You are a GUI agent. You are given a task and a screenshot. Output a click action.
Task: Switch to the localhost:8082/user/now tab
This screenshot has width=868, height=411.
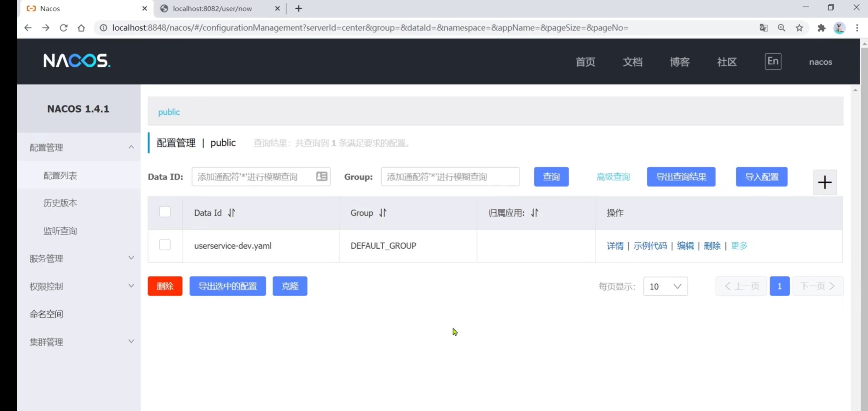coord(212,8)
